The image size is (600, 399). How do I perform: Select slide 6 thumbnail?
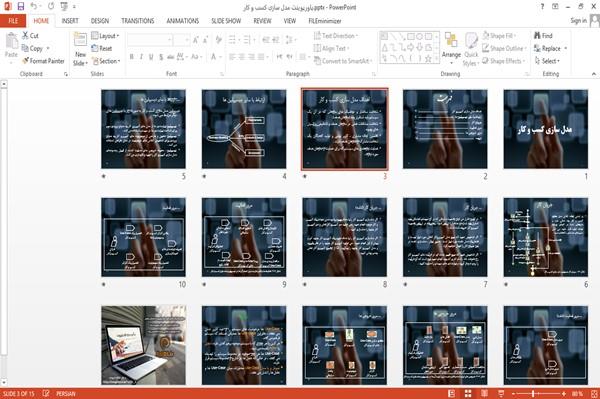545,237
